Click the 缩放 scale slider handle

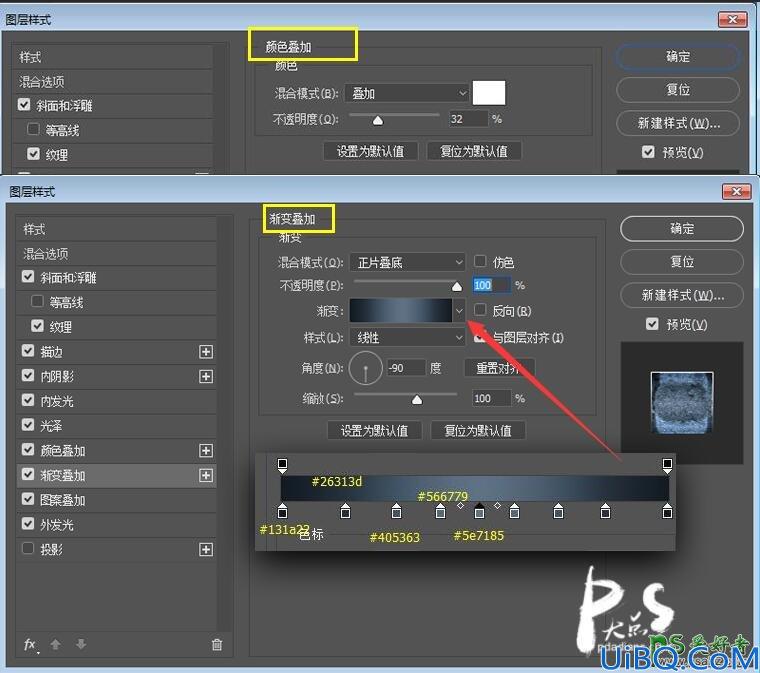pos(417,400)
